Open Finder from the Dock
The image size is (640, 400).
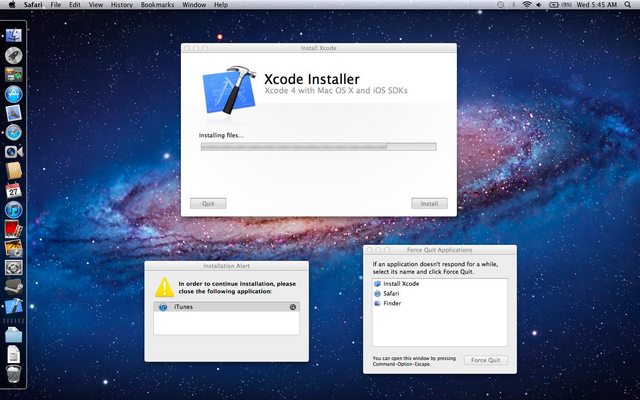13,36
